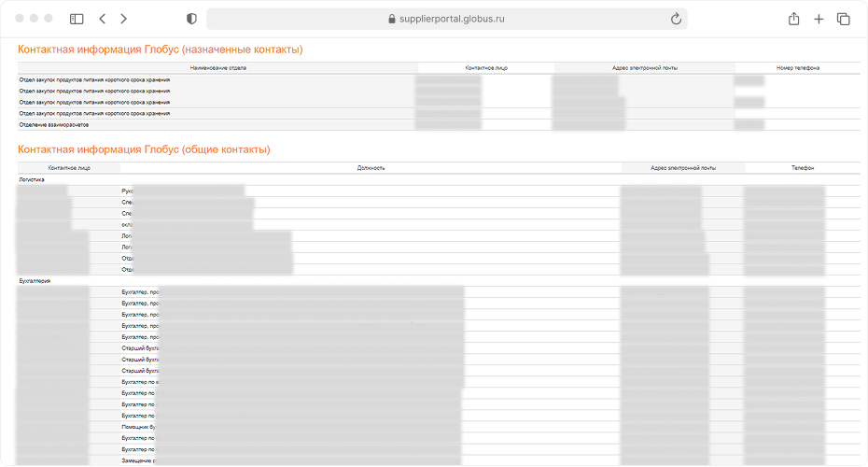
Task: Open the privacy report shield icon
Action: point(191,19)
